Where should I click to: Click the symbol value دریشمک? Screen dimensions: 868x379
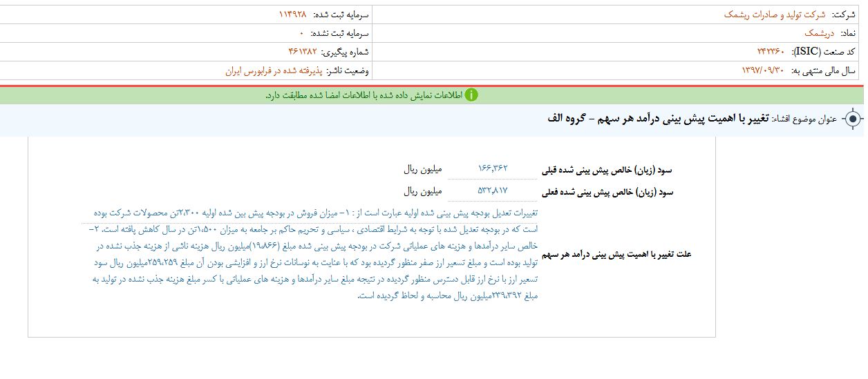pos(820,33)
